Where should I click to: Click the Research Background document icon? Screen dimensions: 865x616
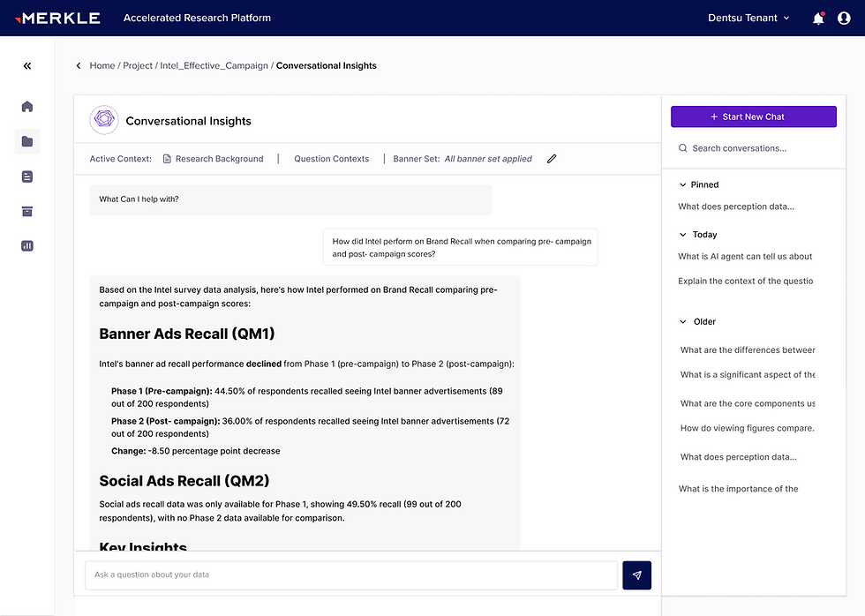(x=167, y=159)
